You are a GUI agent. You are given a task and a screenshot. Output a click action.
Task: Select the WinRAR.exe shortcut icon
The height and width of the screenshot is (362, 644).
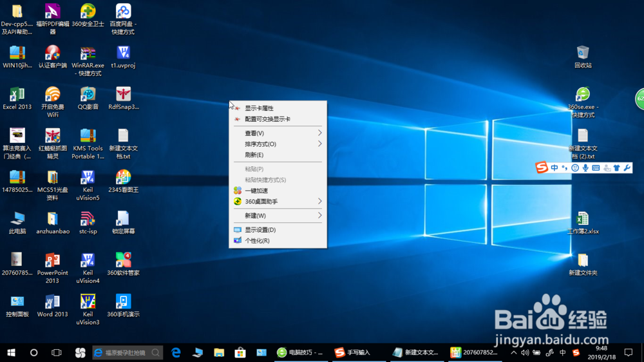click(x=88, y=61)
